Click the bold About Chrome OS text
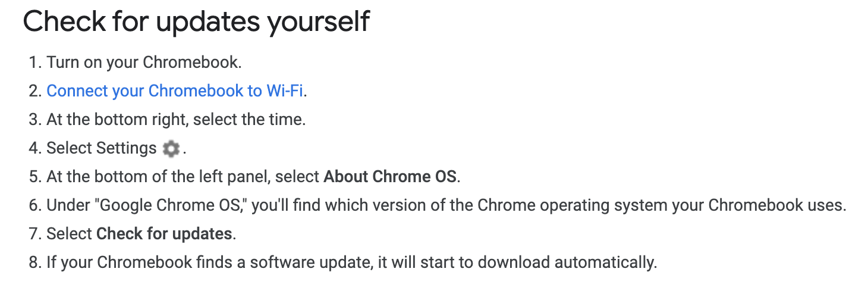 391,177
